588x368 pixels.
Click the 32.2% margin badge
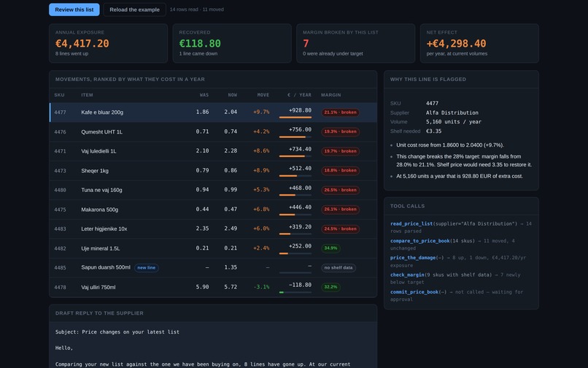pyautogui.click(x=330, y=287)
